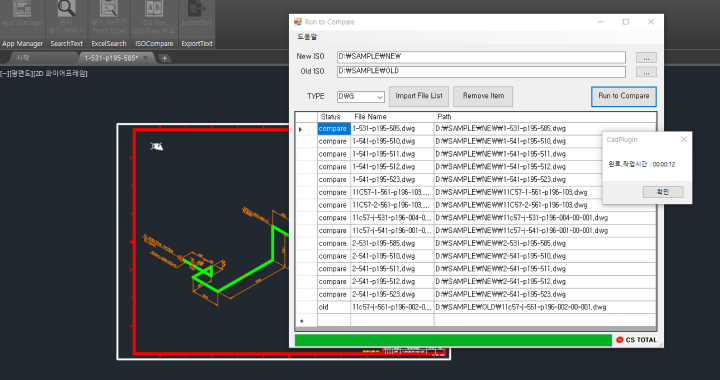Screen dimensions: 720x380
Task: Close the 1-531-p195-585 drawing tab
Action: click(x=145, y=58)
